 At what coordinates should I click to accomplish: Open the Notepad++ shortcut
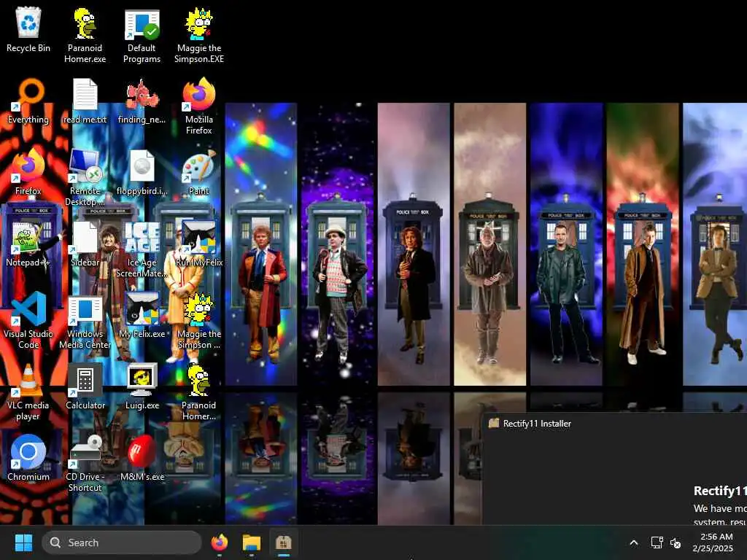28,244
